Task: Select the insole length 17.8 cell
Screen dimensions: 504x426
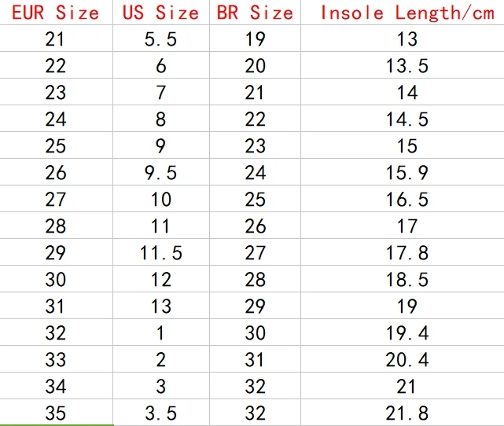Action: [x=403, y=252]
